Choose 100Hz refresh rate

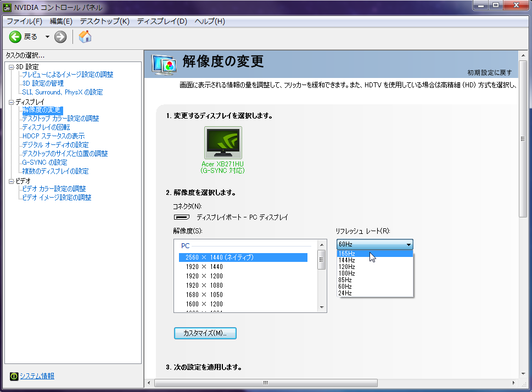point(375,273)
